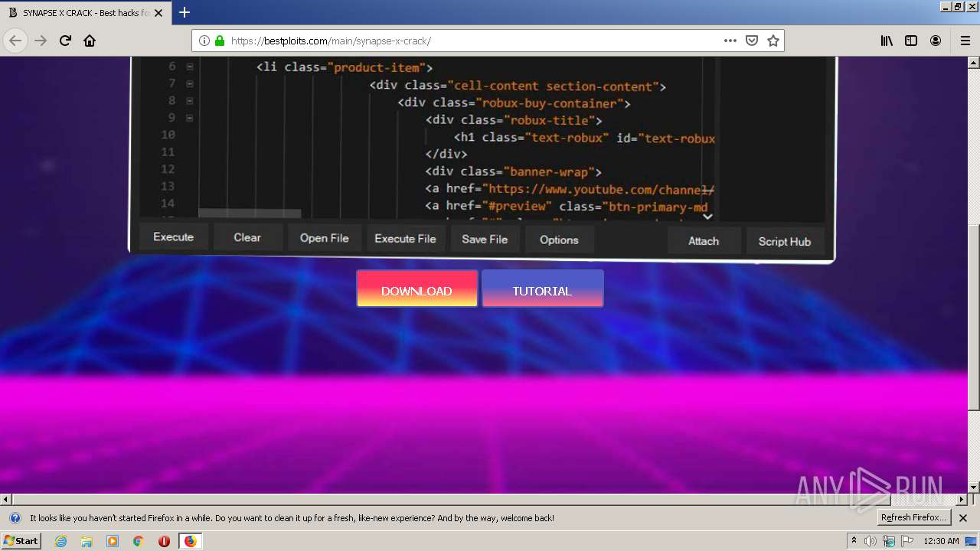Open the Action Center flag icon
The width and height of the screenshot is (980, 551).
point(907,541)
